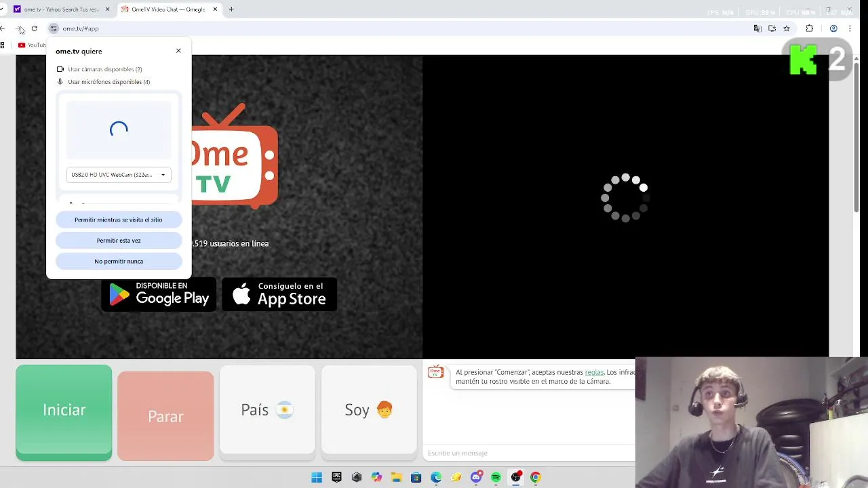Viewport: 868px width, 488px height.
Task: Open Spotify from the taskbar
Action: point(496,477)
